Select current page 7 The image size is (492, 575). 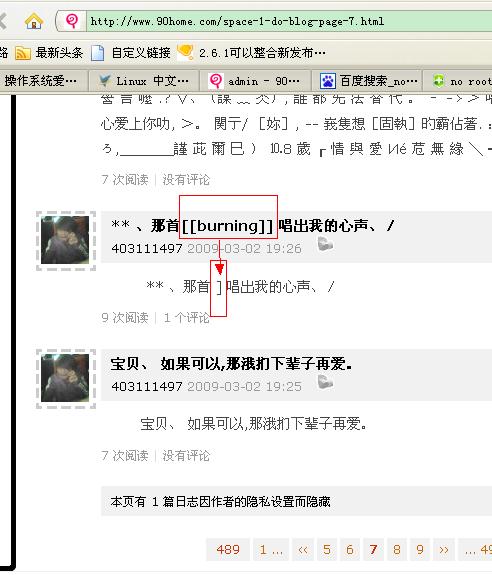373,549
